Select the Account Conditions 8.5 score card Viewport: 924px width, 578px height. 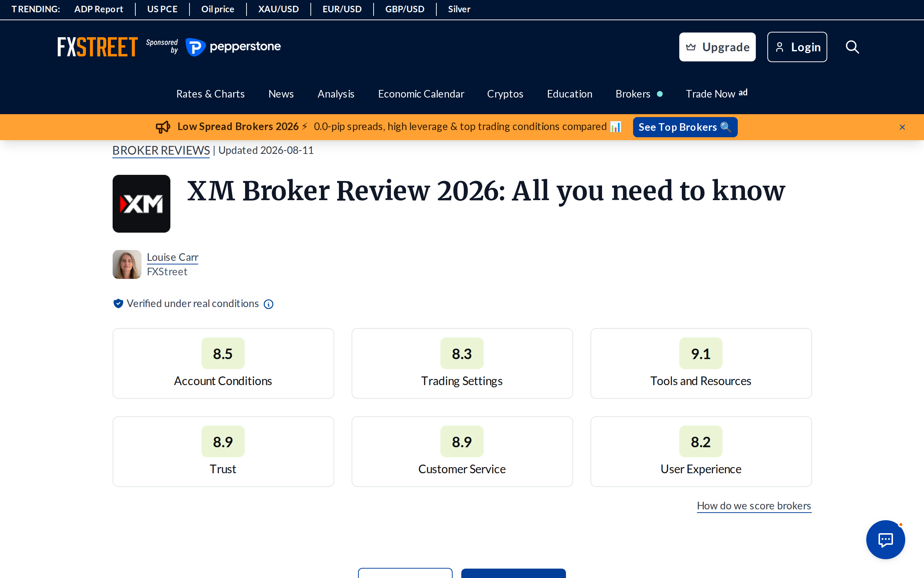223,363
